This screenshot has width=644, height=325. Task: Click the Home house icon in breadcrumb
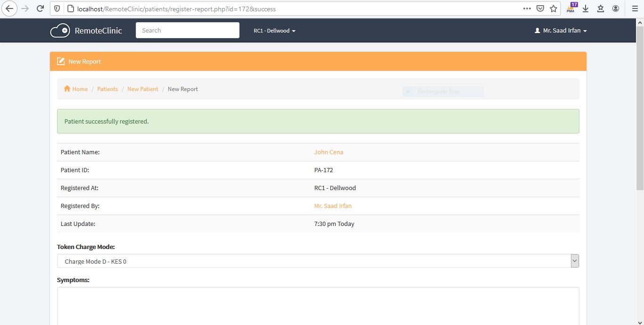(x=67, y=89)
